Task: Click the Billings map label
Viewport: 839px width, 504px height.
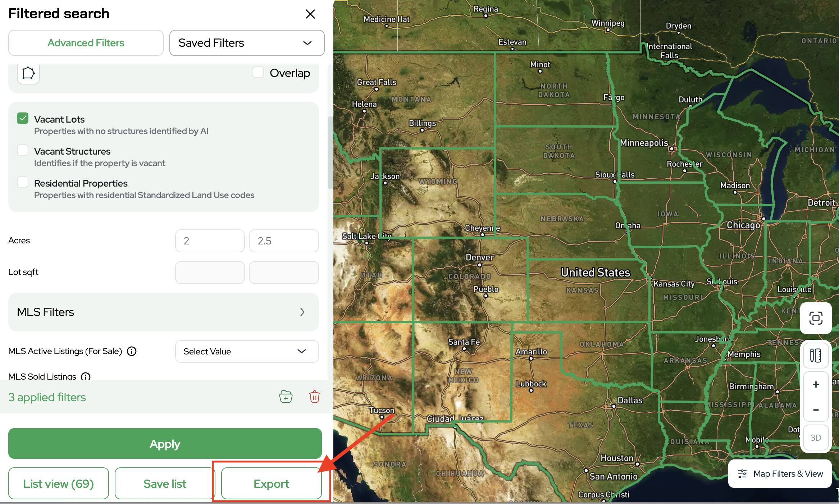Action: point(422,123)
